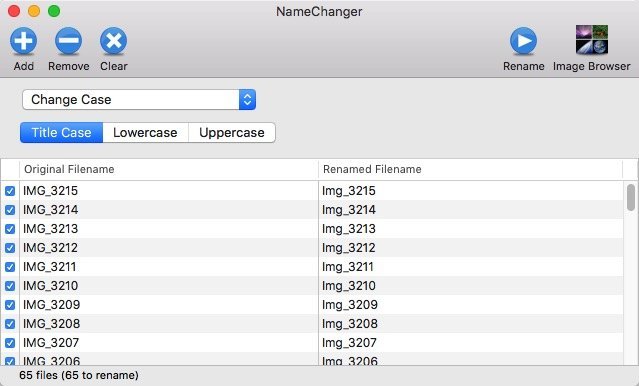The image size is (639, 386).
Task: Click renamed filename Img_3215
Action: [x=348, y=191]
